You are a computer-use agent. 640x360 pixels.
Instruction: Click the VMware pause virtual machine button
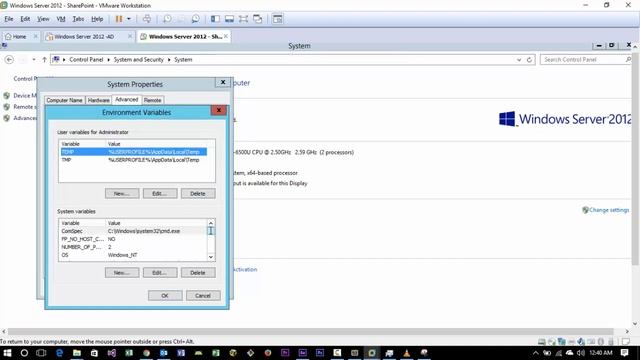pos(119,19)
